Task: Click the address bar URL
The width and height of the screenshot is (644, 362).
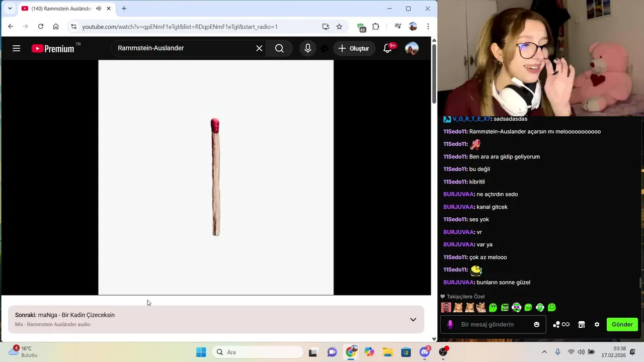Action: tap(180, 27)
